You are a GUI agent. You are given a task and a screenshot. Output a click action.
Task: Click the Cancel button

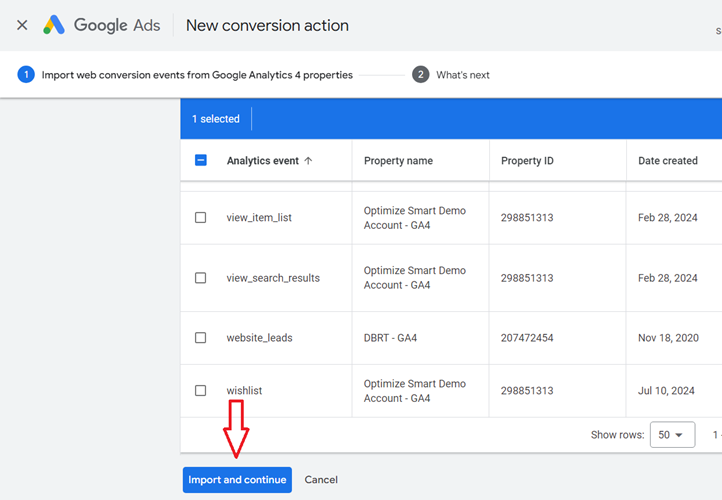[x=321, y=480]
